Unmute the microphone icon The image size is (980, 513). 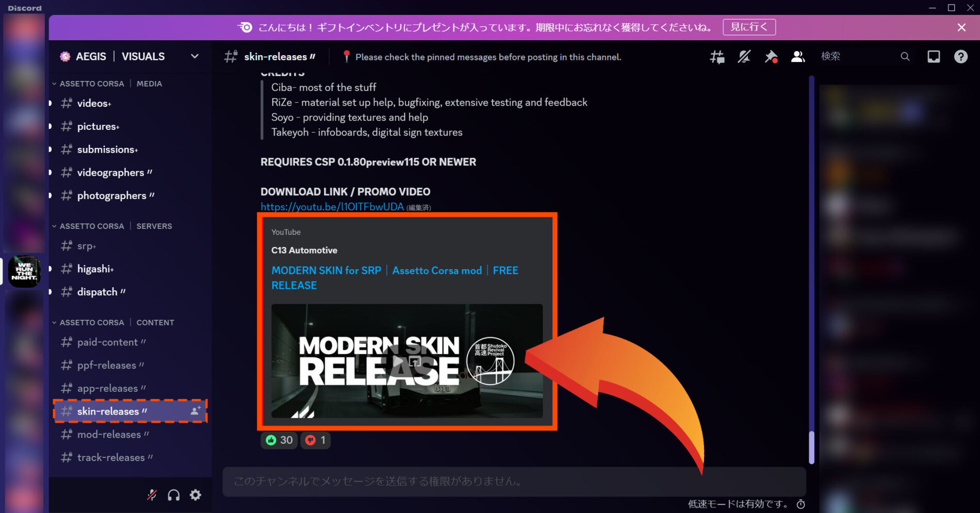coord(152,495)
